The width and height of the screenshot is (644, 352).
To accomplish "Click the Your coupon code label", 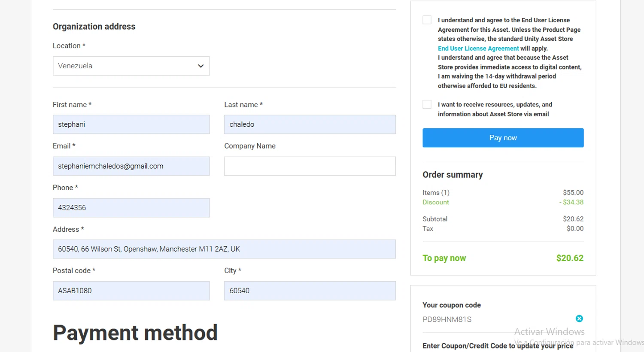I will click(x=452, y=305).
